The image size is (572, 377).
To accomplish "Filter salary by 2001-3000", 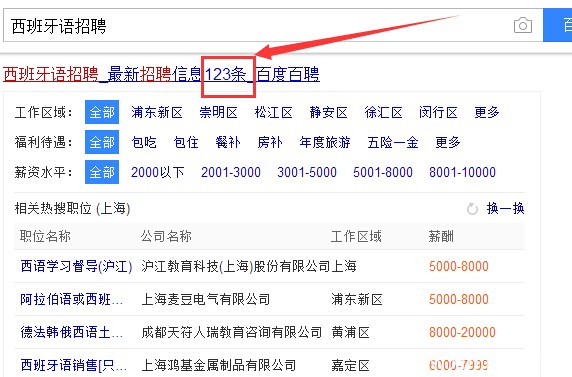I will pos(231,172).
